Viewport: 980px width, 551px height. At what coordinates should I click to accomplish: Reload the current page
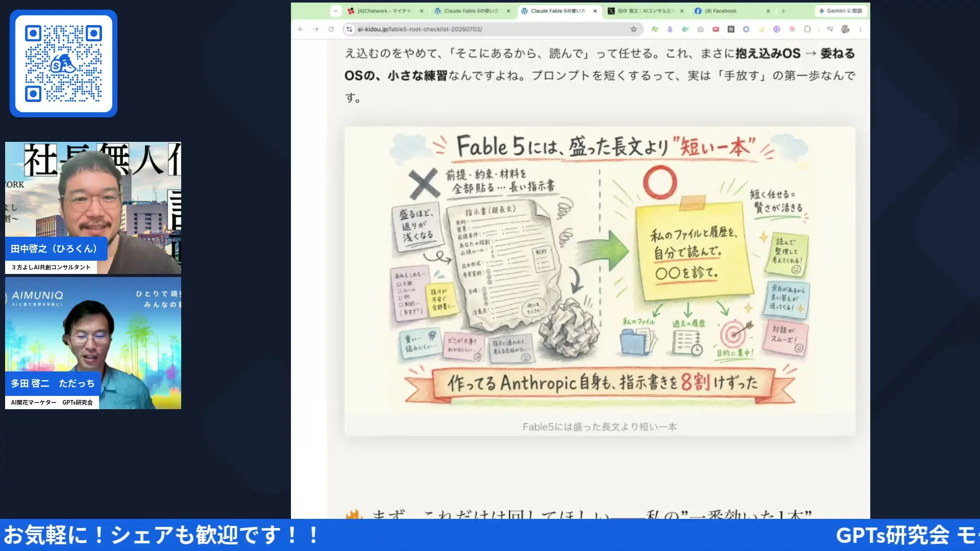tap(331, 29)
